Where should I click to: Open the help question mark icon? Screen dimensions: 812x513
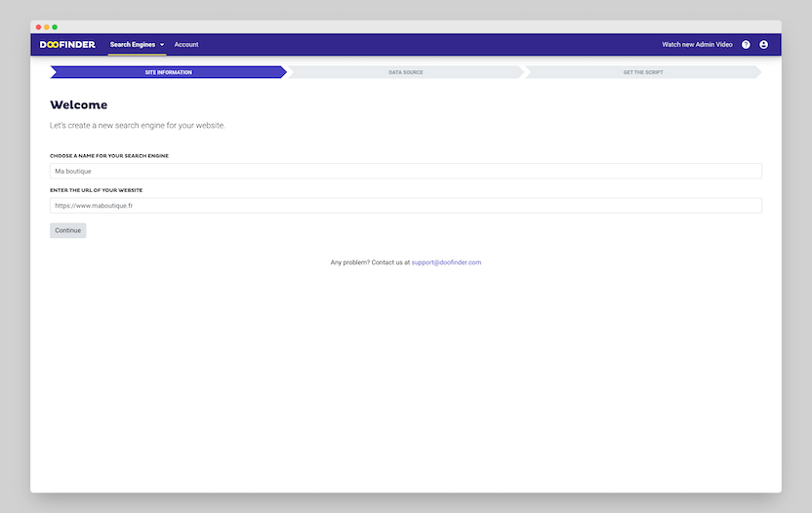tap(746, 45)
